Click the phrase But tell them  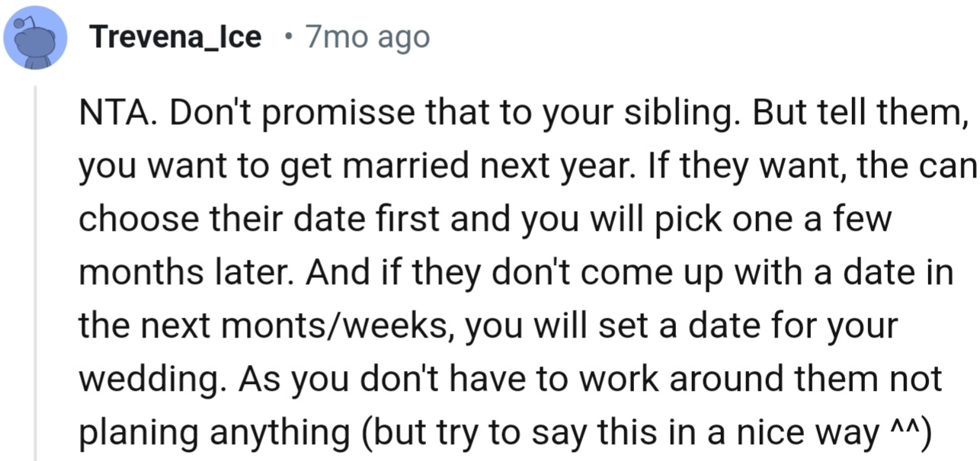(x=856, y=114)
